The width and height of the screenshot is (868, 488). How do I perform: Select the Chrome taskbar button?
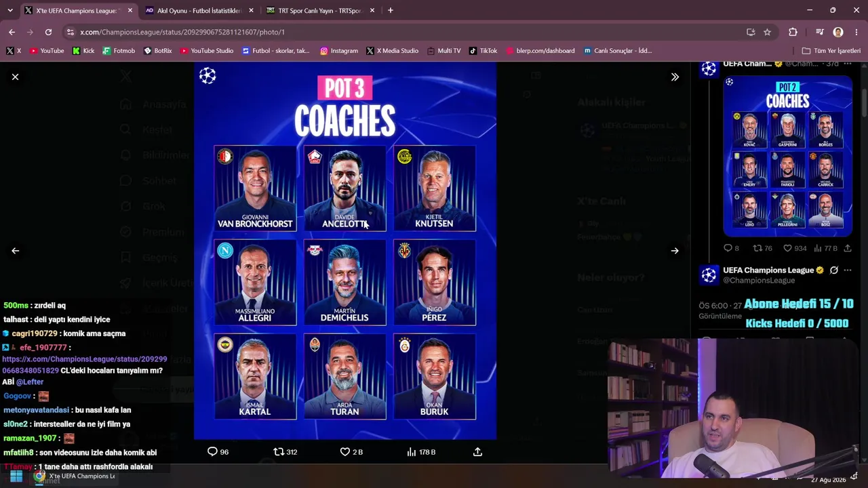coord(75,476)
